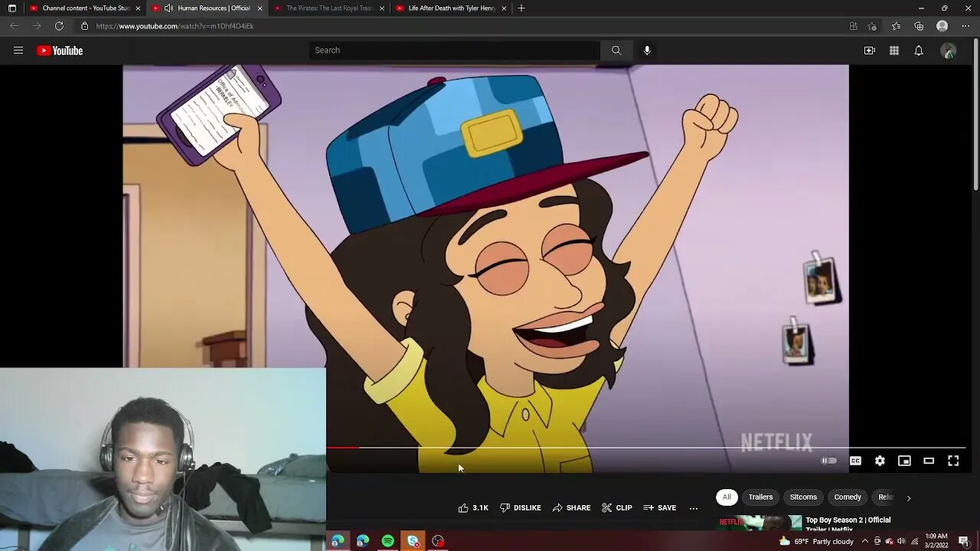Click the Top Boy Season 2 video thumbnail
This screenshot has width=980, height=551.
point(759,523)
